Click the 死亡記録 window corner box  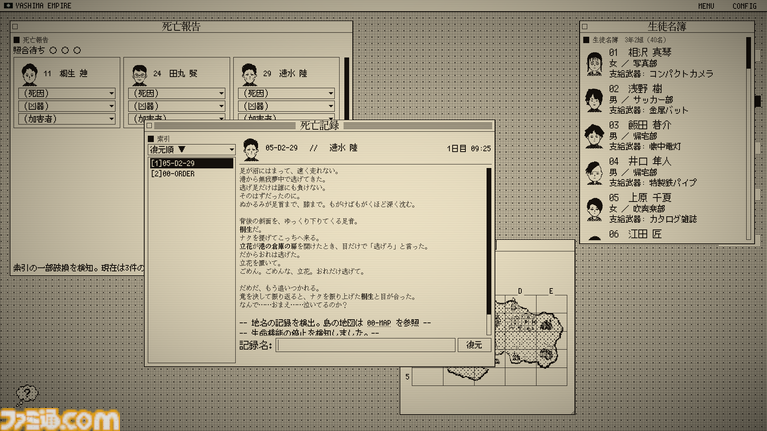click(150, 126)
